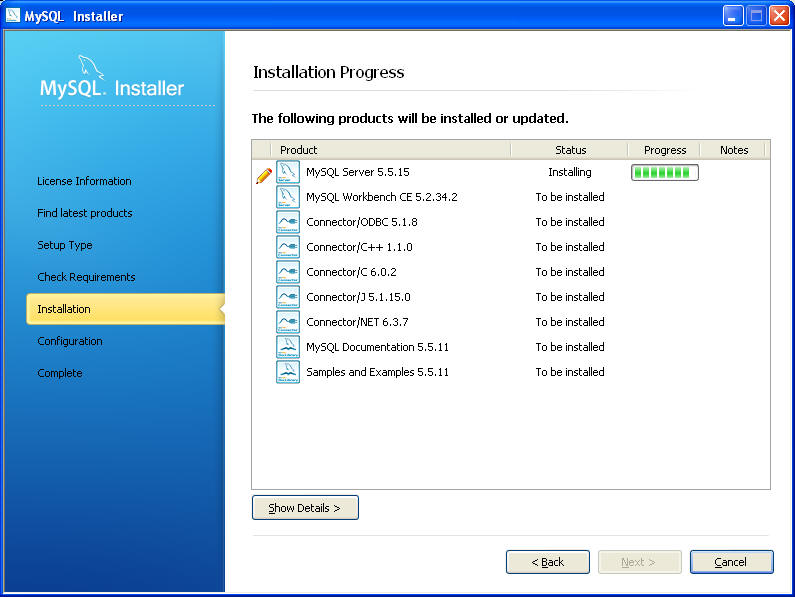Viewport: 795px width, 597px height.
Task: Click the Connector/NET 6.3.7 icon
Action: (288, 322)
